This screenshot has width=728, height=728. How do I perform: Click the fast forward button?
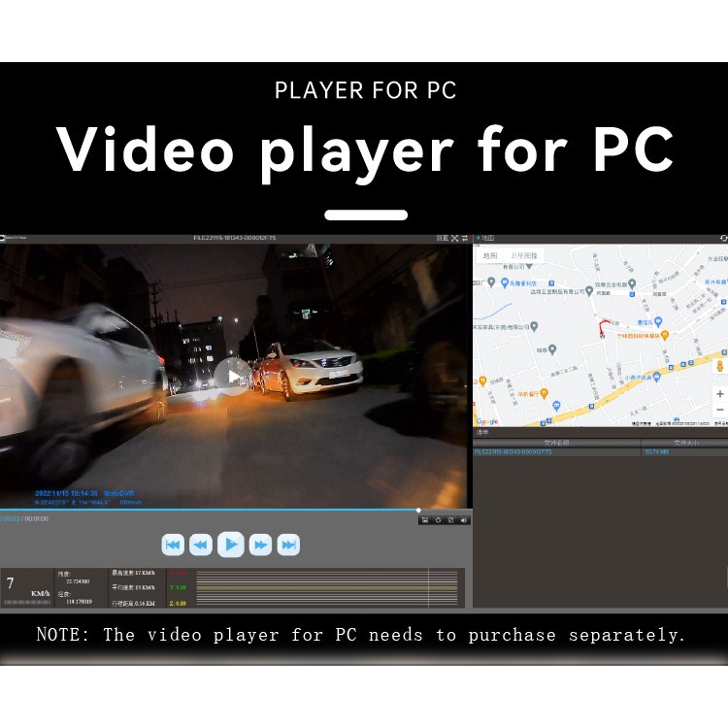click(x=260, y=545)
